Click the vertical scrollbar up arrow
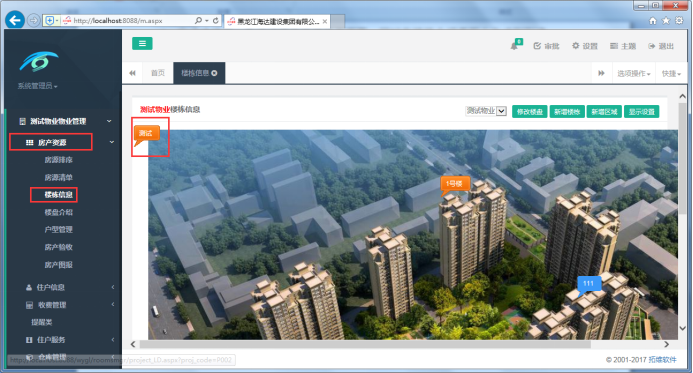Screen dimensions: 693x373 tap(682, 96)
